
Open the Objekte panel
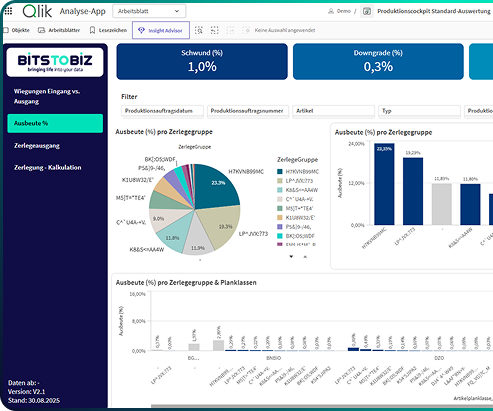[x=16, y=30]
